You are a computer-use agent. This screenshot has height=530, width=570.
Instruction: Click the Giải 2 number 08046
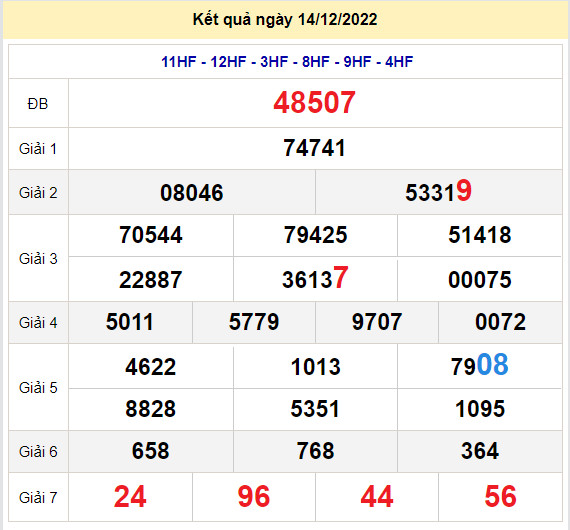pos(192,193)
